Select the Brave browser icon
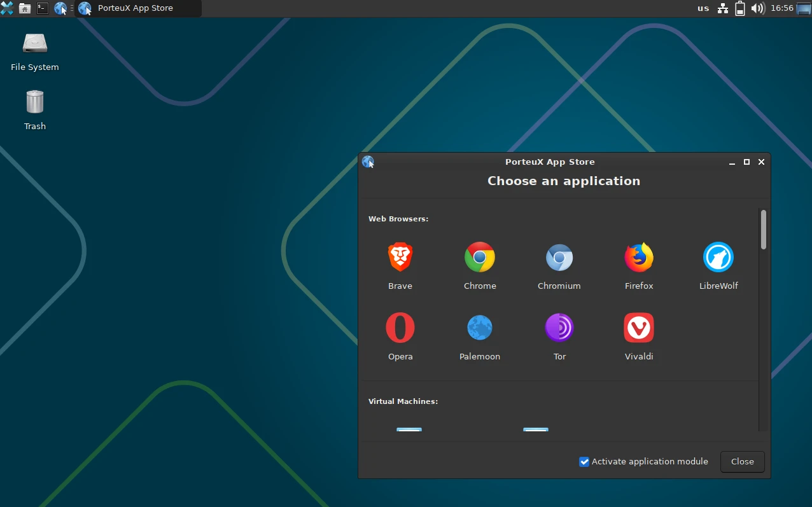Screen dimensions: 812x507 coord(400,258)
